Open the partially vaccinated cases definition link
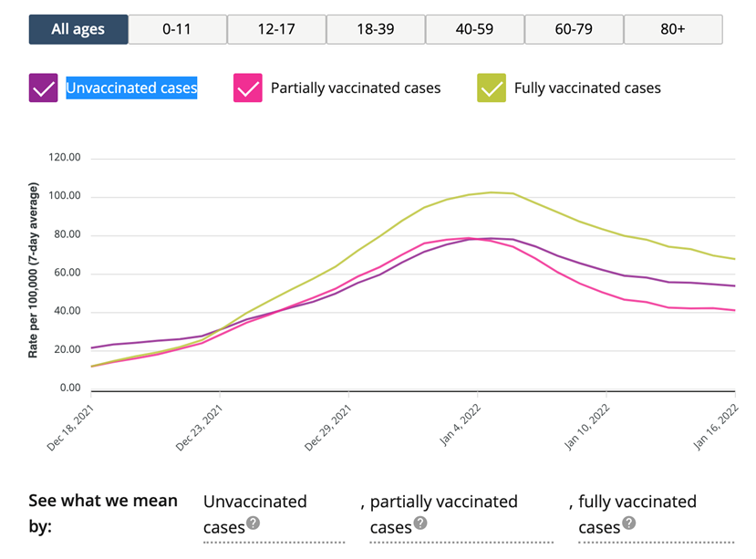Image resolution: width=756 pixels, height=559 pixels. click(x=443, y=502)
